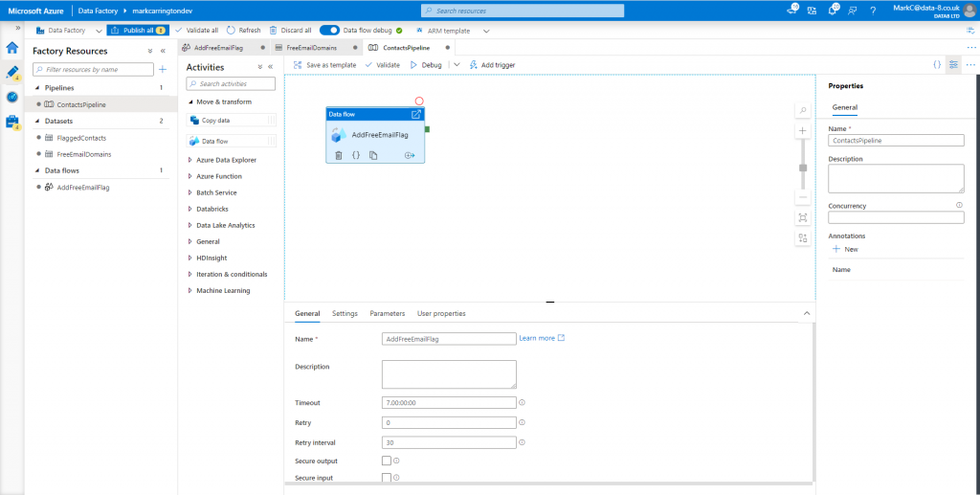Expand the left navigation chevrons
This screenshot has height=495, width=980.
[18, 28]
